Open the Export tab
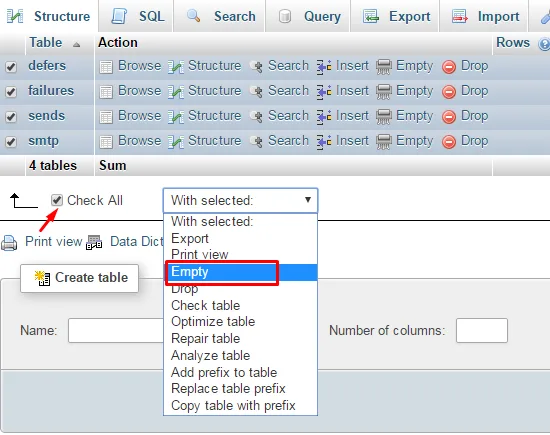This screenshot has width=550, height=435. (x=395, y=16)
